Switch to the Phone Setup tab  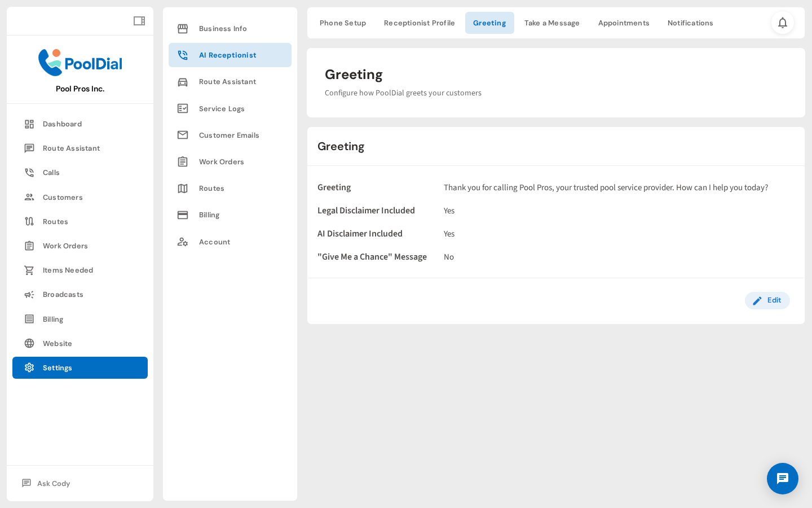[342, 23]
